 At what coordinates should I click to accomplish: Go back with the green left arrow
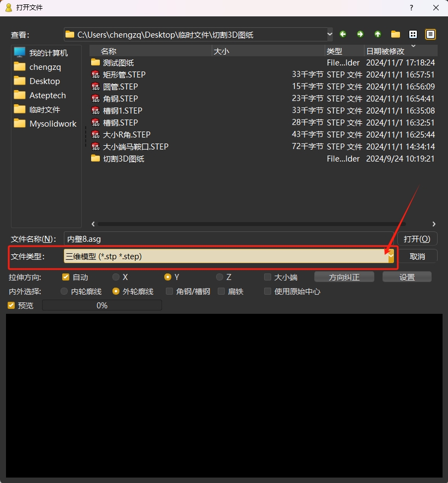pyautogui.click(x=343, y=34)
